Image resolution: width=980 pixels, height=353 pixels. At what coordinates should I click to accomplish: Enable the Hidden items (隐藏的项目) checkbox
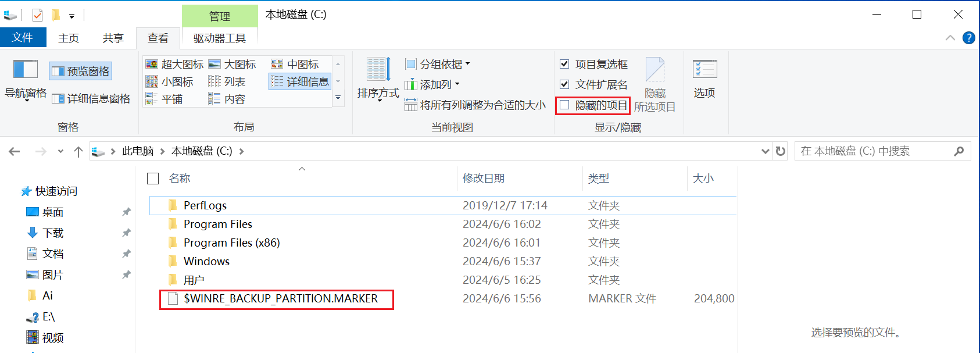coord(564,105)
